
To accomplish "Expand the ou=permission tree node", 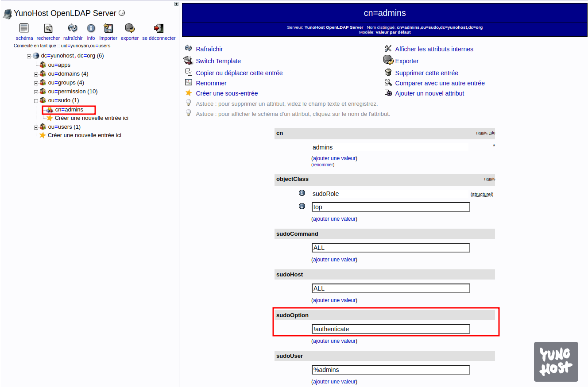I will 36,92.
